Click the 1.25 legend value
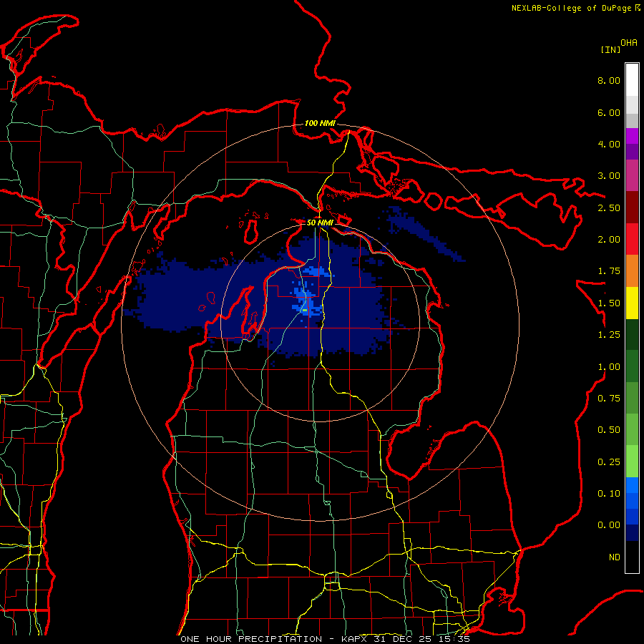Viewport: 644px width, 644px height. coord(609,335)
